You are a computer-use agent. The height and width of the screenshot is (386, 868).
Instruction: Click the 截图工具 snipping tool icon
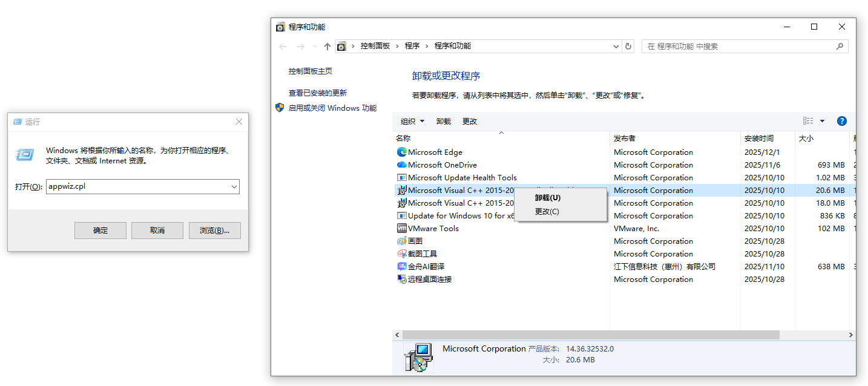point(401,254)
